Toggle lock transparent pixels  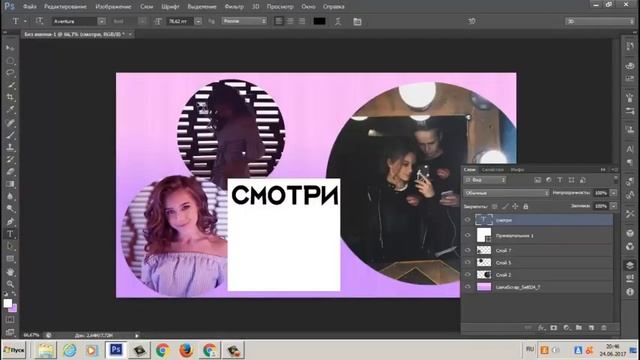pos(495,207)
